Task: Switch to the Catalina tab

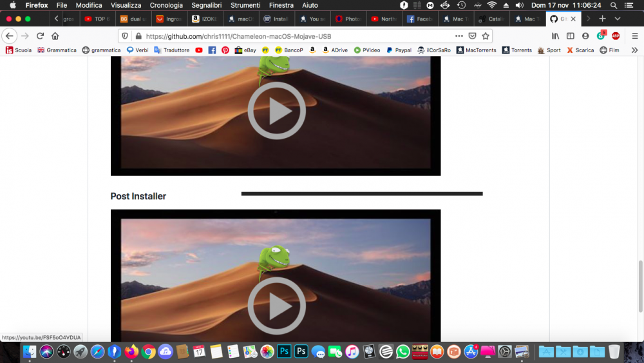Action: (x=491, y=19)
